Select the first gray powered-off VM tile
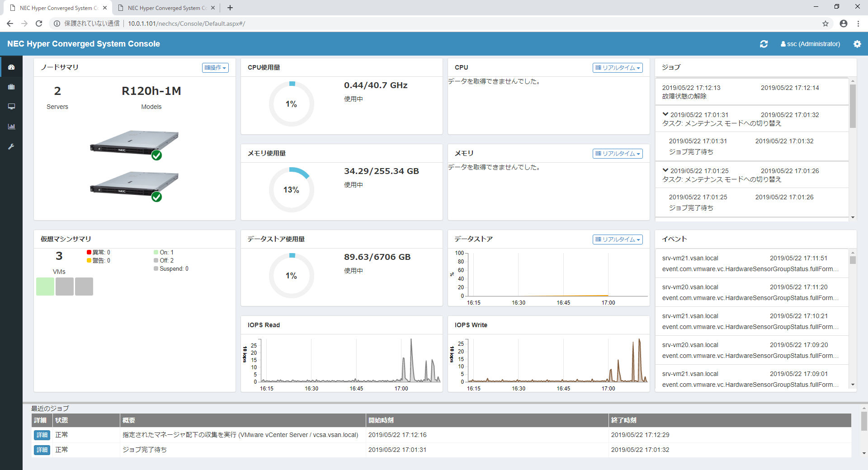Image resolution: width=868 pixels, height=470 pixels. pos(65,287)
